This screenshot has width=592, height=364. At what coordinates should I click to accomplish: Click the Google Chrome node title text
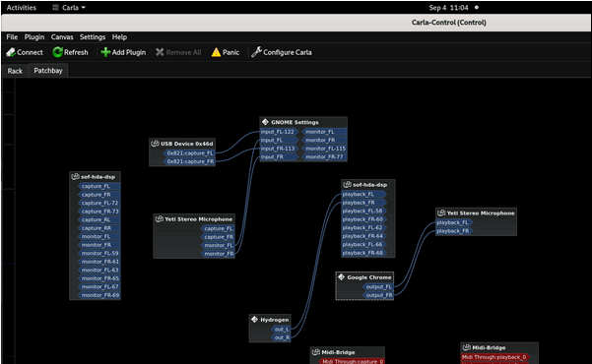pos(369,277)
